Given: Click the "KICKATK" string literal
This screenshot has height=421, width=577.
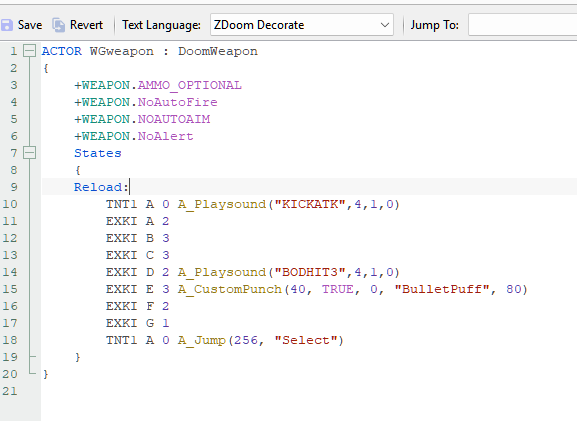Looking at the screenshot, I should tap(310, 204).
